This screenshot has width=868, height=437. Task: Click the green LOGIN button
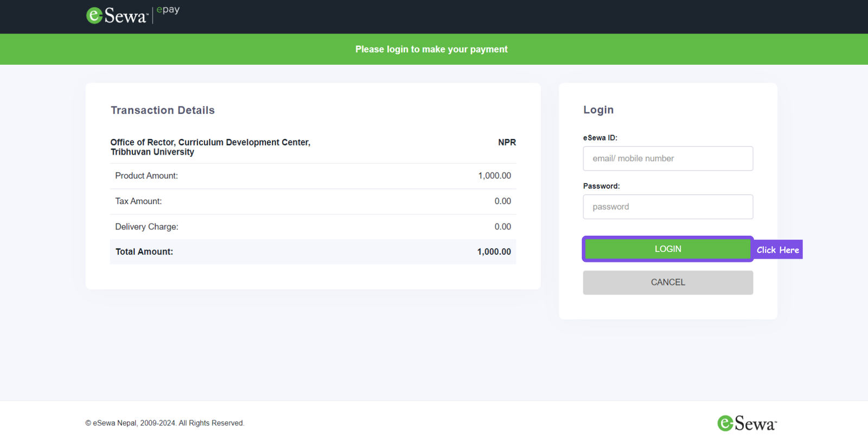tap(668, 249)
